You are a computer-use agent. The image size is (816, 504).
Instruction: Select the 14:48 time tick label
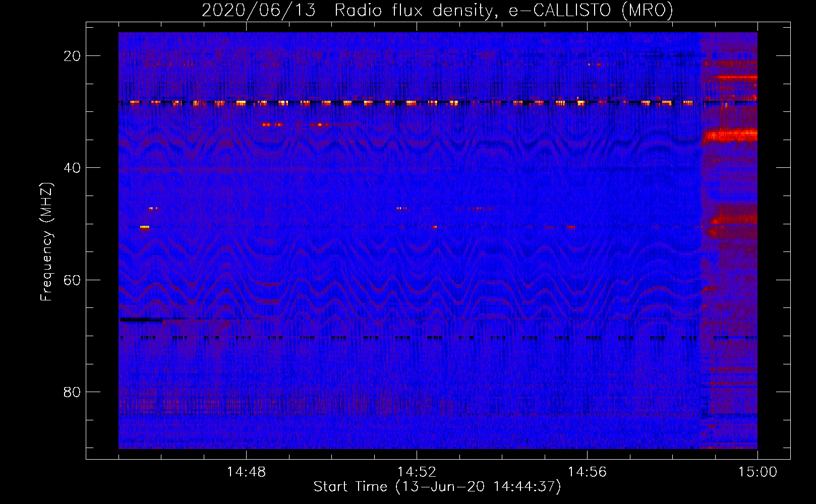246,472
